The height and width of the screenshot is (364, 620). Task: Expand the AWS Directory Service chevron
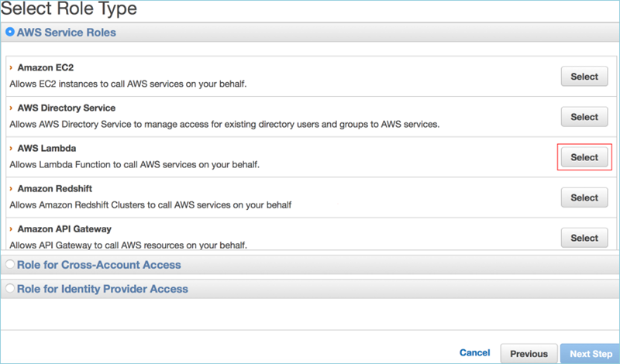tap(11, 108)
